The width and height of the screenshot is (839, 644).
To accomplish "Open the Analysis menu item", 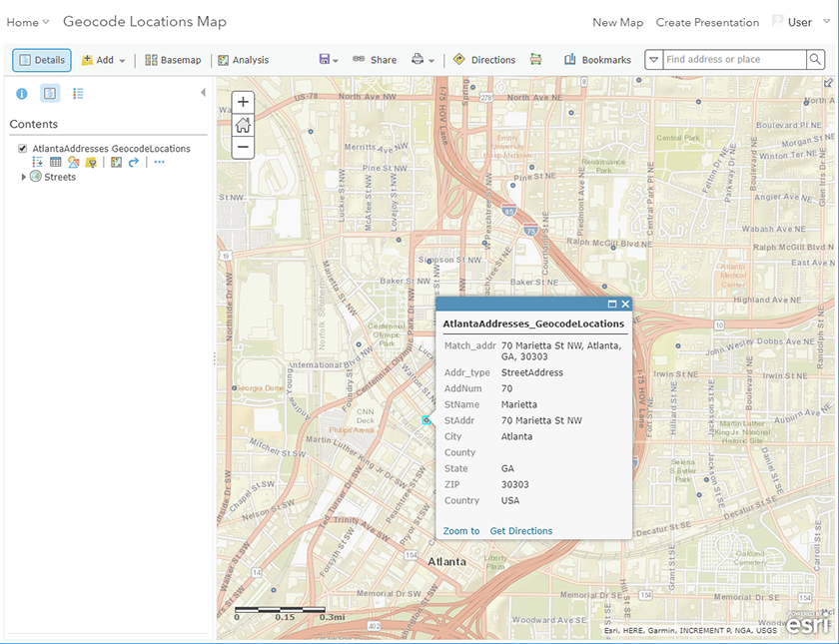I will point(244,60).
